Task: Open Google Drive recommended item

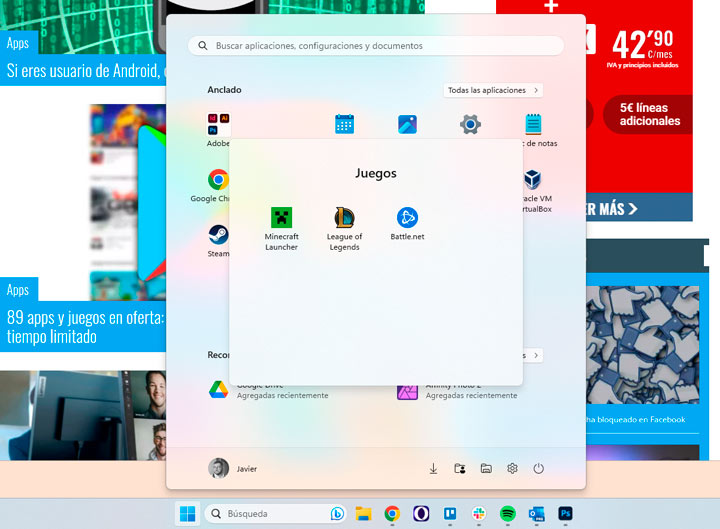Action: coord(268,391)
